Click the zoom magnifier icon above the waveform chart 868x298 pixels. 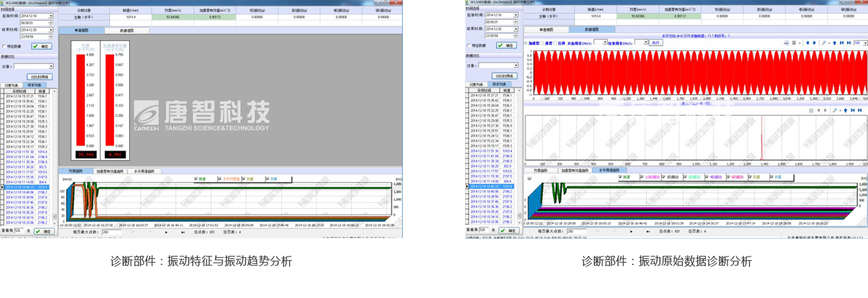pos(824,43)
